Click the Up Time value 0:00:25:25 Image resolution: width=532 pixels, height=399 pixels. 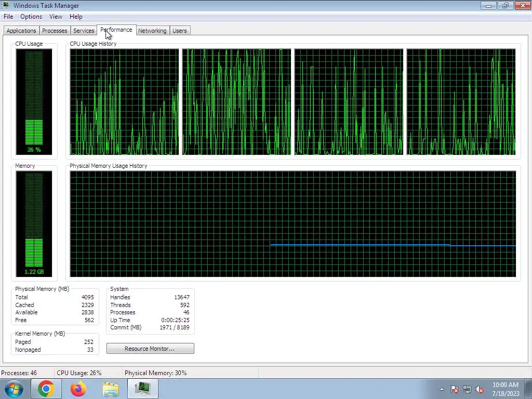tap(176, 320)
